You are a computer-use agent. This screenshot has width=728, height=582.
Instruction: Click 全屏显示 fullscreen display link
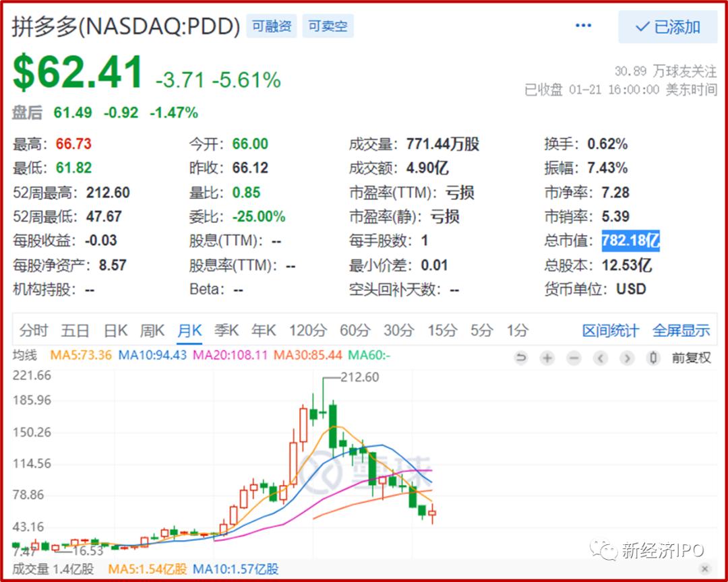[683, 330]
